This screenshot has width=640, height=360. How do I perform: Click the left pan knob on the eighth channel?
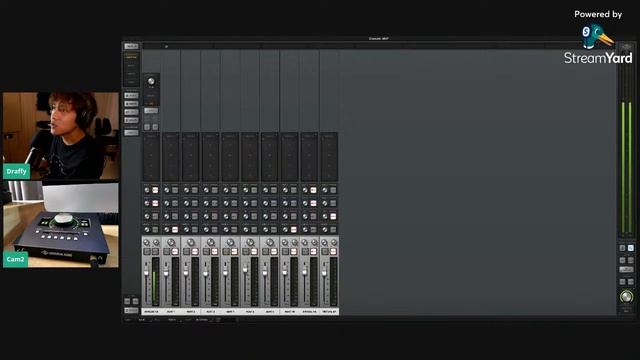coord(284,243)
